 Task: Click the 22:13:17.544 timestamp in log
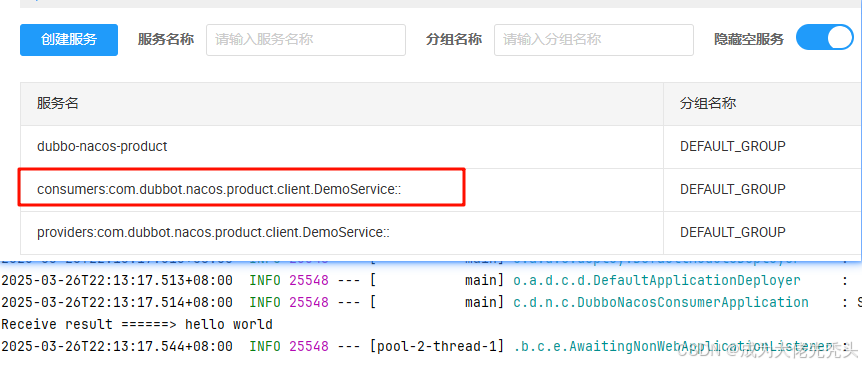[x=117, y=346]
